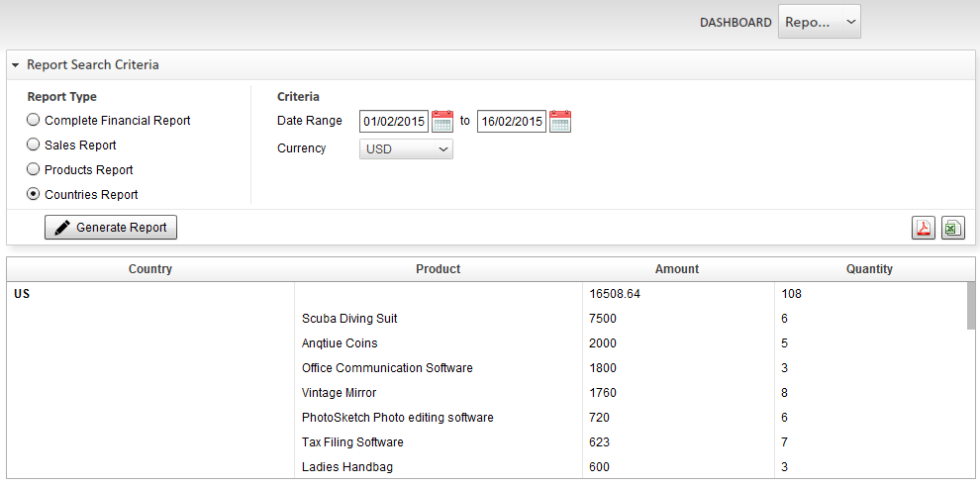Select the Ladies Handbag product cell

tap(439, 466)
